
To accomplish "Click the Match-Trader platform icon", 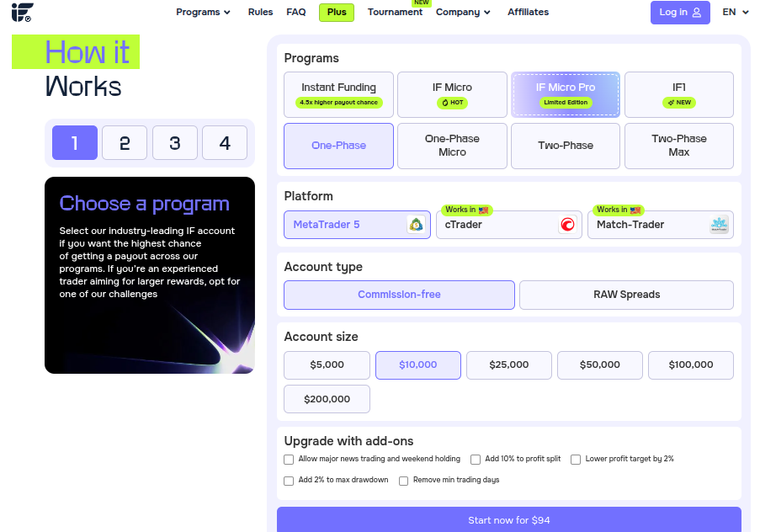I will (x=719, y=225).
